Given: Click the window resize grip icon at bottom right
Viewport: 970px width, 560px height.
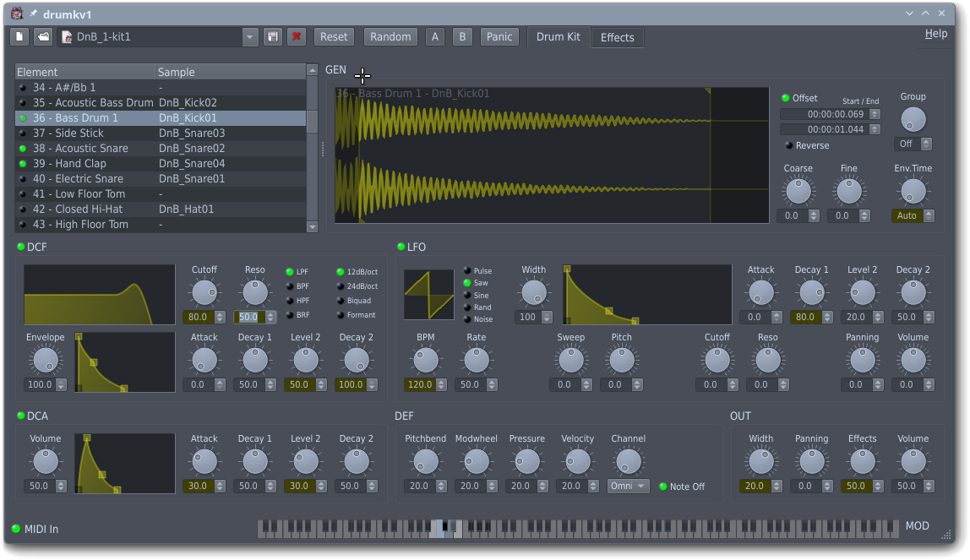Looking at the screenshot, I should click(946, 535).
